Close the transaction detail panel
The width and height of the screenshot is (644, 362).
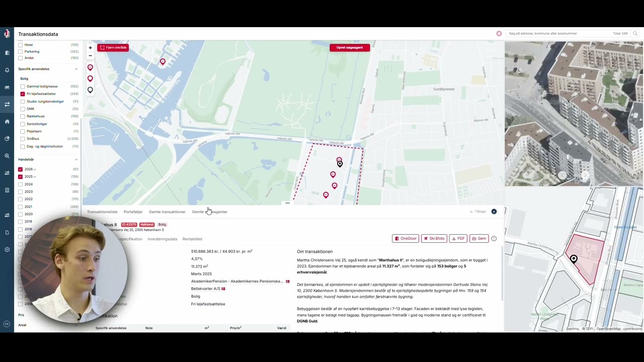tap(494, 212)
